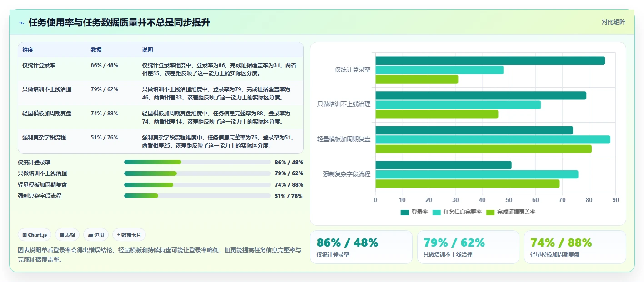The image size is (644, 282).
Task: Click the 说明 column header
Action: click(x=148, y=50)
